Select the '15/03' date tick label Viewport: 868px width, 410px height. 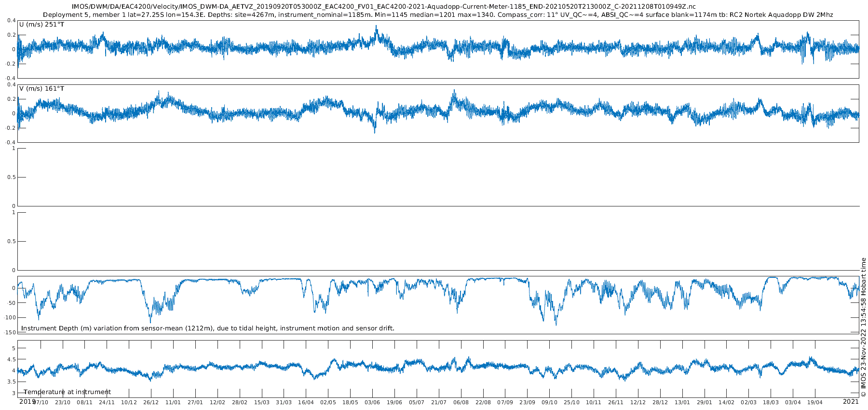(x=262, y=402)
